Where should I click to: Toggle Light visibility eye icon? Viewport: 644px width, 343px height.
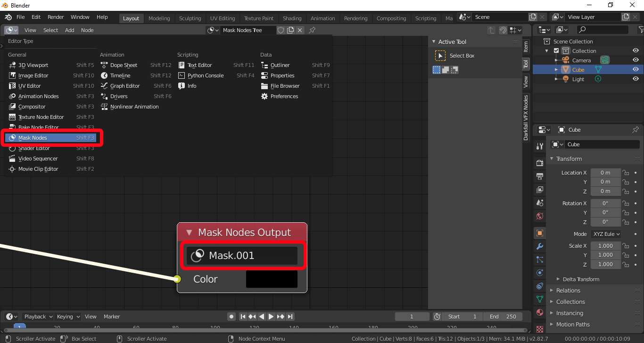pos(636,79)
